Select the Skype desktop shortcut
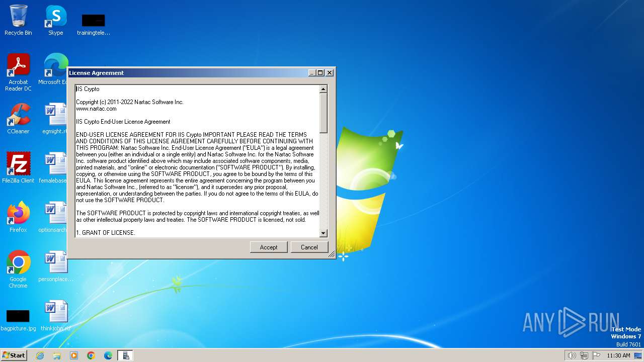 pyautogui.click(x=56, y=20)
